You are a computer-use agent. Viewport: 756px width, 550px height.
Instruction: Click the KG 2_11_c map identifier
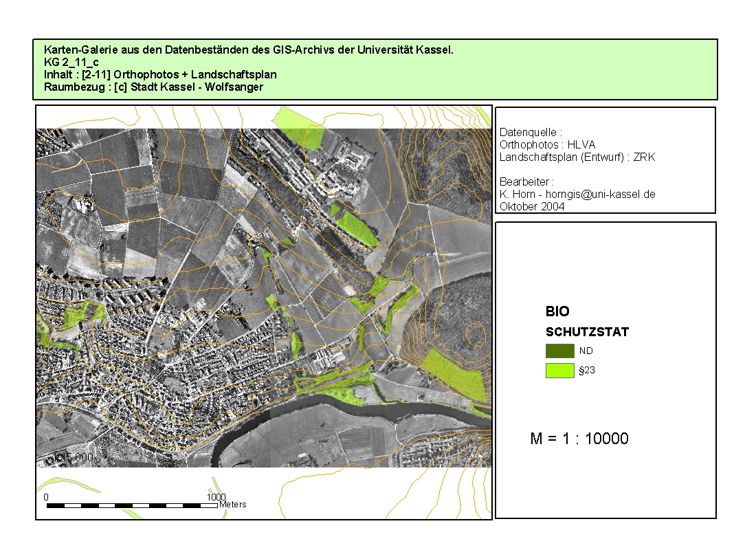pos(71,63)
